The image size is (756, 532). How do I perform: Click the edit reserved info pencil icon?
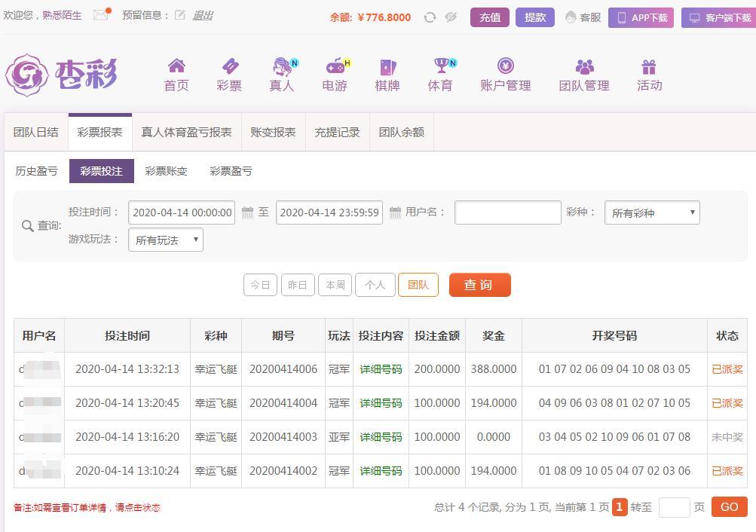click(180, 15)
